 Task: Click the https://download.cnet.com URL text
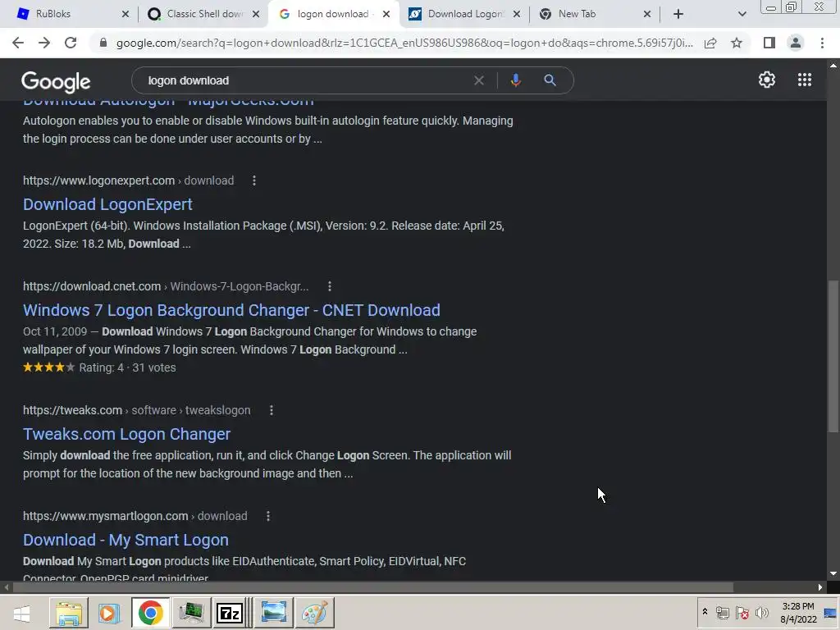92,286
